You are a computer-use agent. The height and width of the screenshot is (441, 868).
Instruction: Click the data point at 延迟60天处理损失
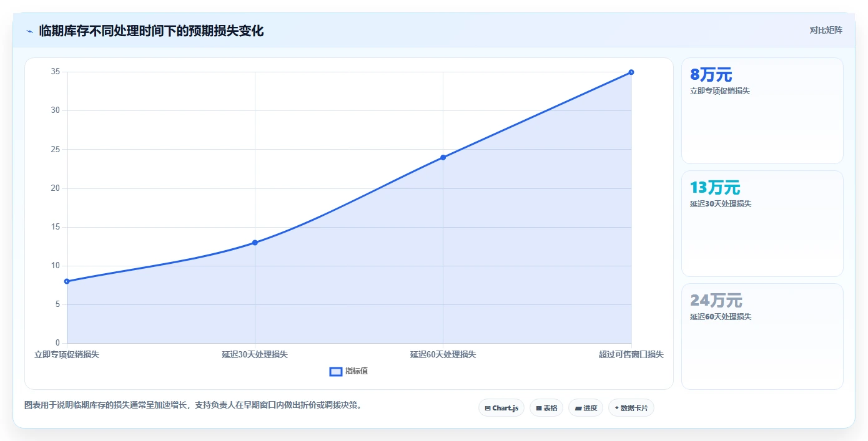(443, 157)
